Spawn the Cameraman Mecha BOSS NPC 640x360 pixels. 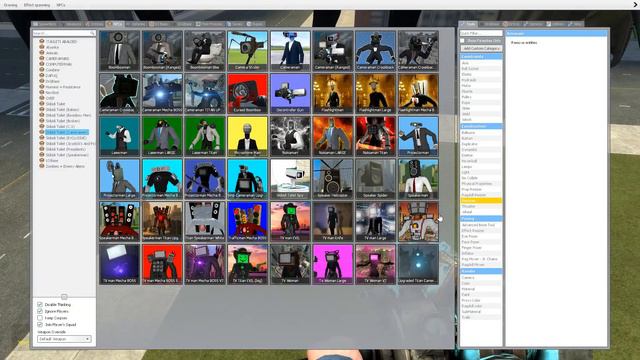point(162,93)
